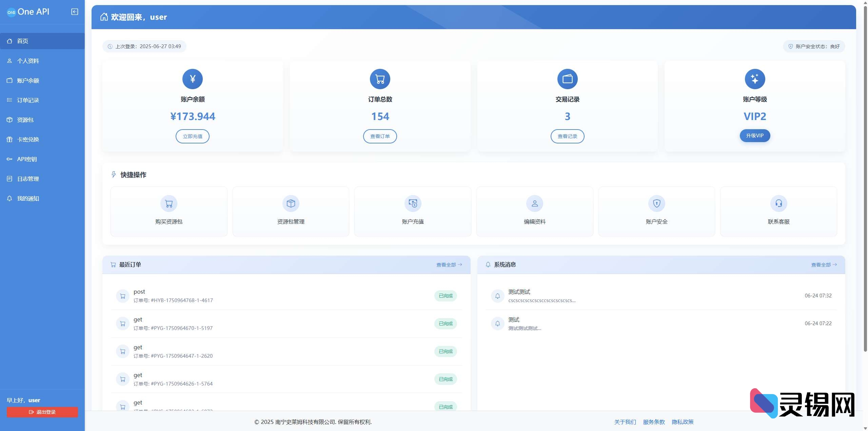Click the vertical page scrollbar

(x=865, y=176)
